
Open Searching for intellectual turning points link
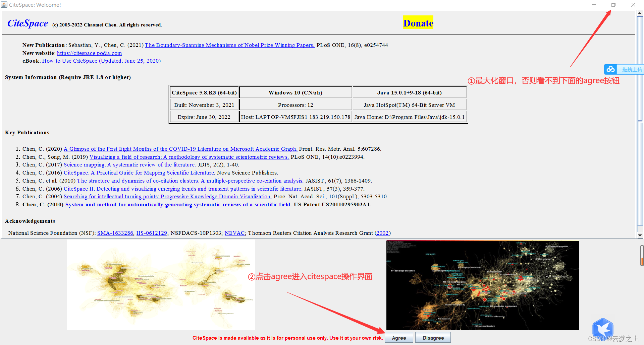click(x=168, y=196)
